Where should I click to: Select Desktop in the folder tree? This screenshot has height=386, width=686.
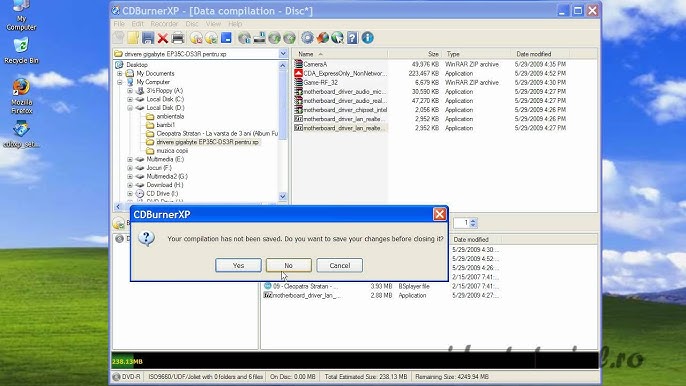click(136, 65)
